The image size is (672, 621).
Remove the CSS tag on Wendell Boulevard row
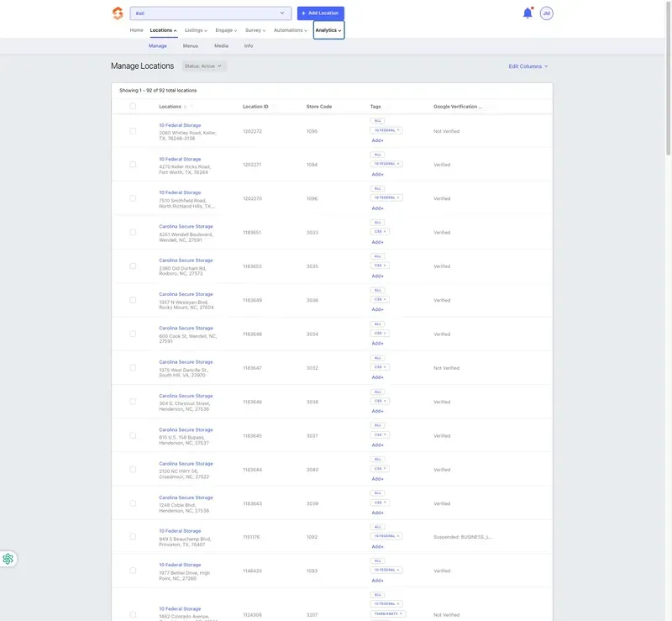(x=385, y=232)
